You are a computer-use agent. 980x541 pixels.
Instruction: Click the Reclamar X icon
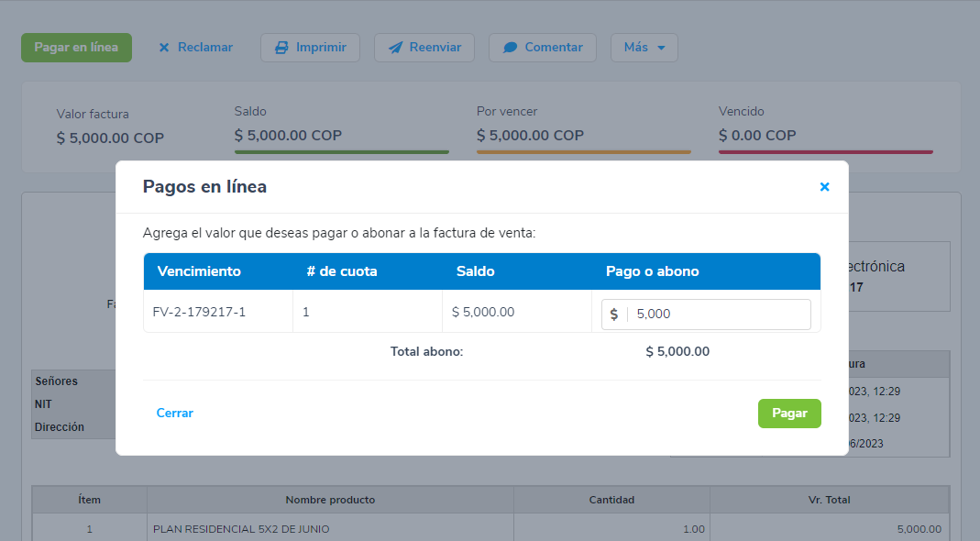164,48
